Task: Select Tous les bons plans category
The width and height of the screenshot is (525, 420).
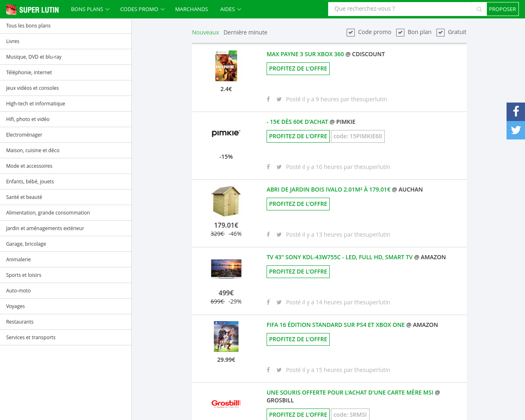Action: pyautogui.click(x=66, y=26)
